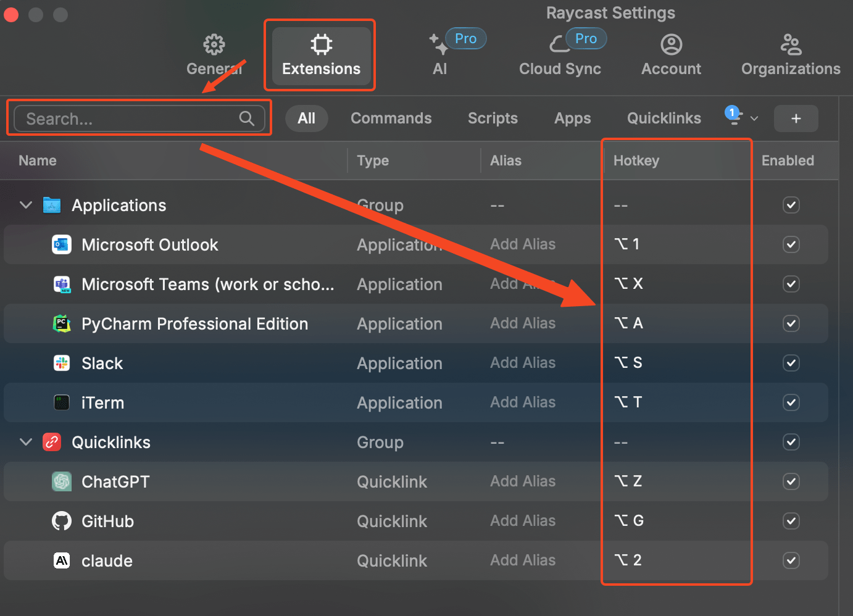Add an alias for GitHub
The image size is (853, 616).
click(523, 521)
